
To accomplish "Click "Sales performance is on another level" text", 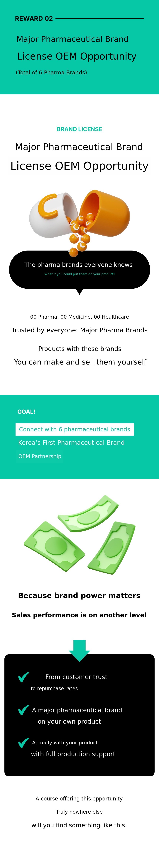I will click(79, 615).
